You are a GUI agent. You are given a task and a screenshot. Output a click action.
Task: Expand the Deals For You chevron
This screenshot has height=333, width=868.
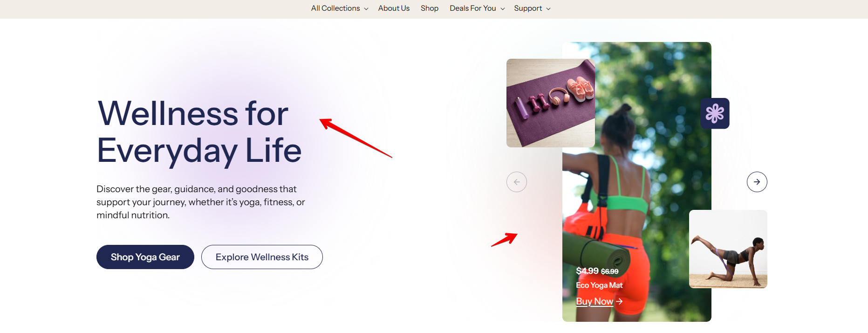(503, 9)
